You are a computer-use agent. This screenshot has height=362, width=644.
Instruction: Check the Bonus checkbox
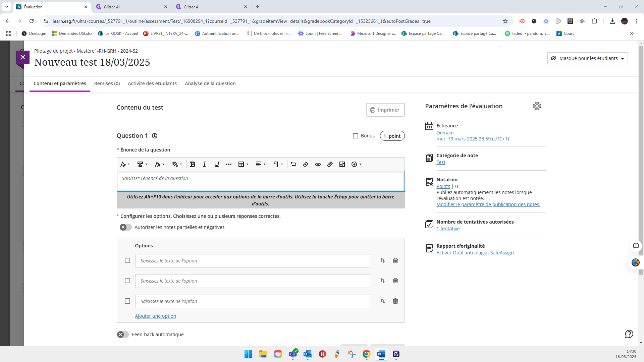click(356, 136)
